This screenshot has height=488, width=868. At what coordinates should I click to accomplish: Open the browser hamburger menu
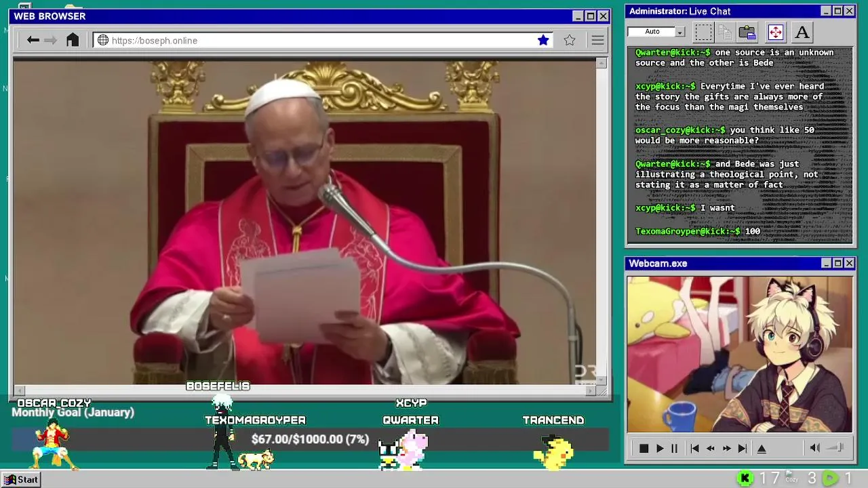coord(597,40)
